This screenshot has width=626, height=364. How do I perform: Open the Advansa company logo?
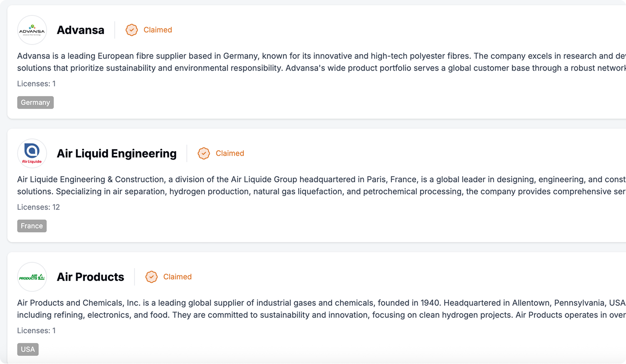[x=32, y=30]
